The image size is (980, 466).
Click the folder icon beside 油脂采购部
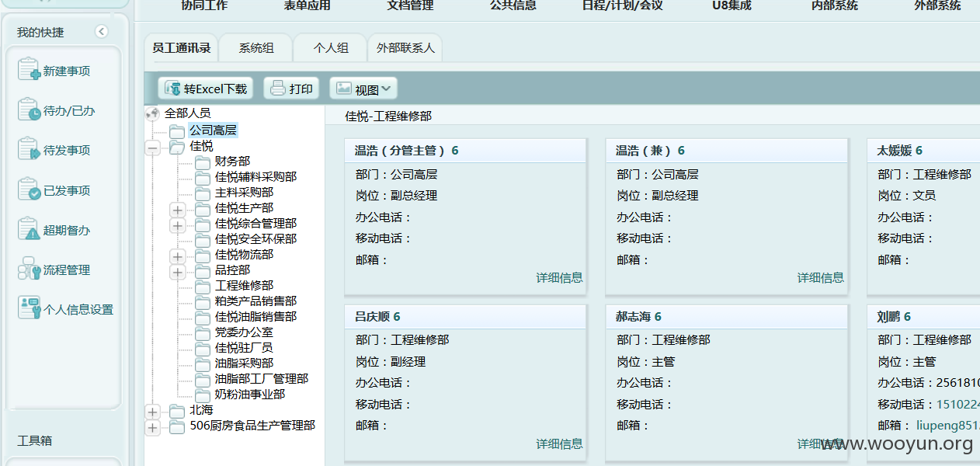(203, 363)
